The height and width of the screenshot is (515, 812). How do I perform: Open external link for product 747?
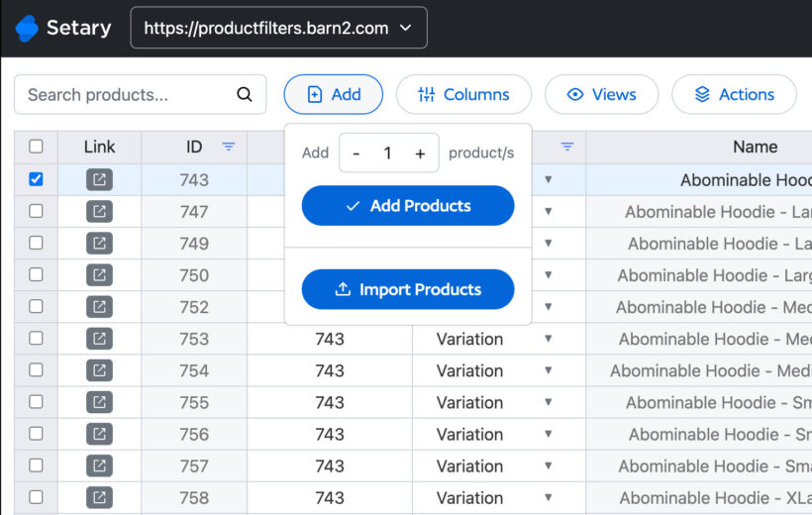pos(99,211)
